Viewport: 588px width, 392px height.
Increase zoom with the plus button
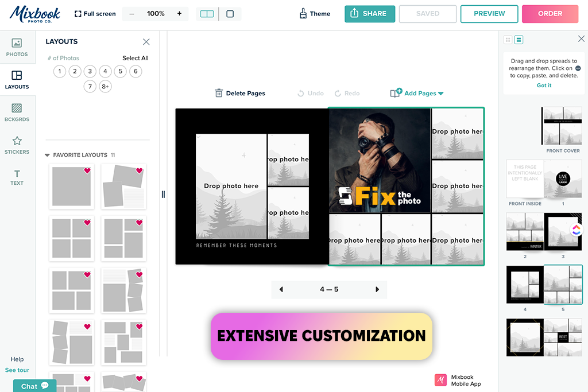(179, 14)
